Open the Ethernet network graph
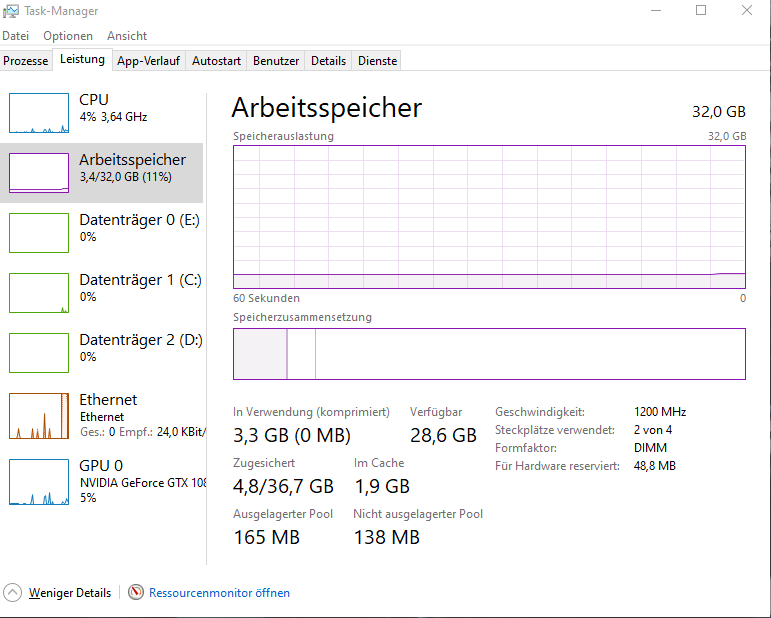The width and height of the screenshot is (771, 618). 39,415
